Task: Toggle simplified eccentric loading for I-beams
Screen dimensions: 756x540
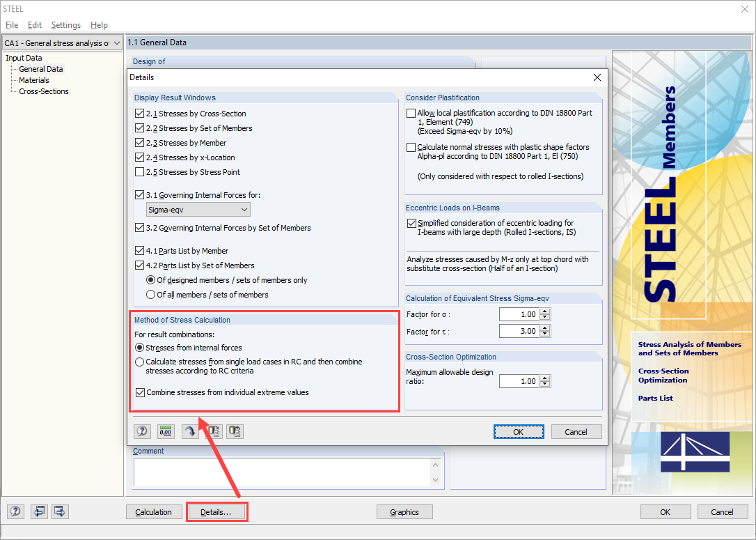Action: [411, 223]
